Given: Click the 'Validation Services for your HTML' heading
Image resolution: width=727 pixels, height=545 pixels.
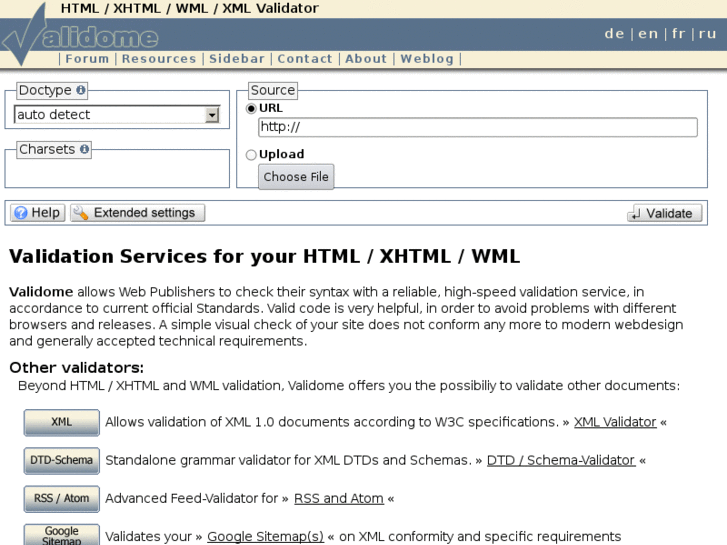Looking at the screenshot, I should tap(264, 256).
